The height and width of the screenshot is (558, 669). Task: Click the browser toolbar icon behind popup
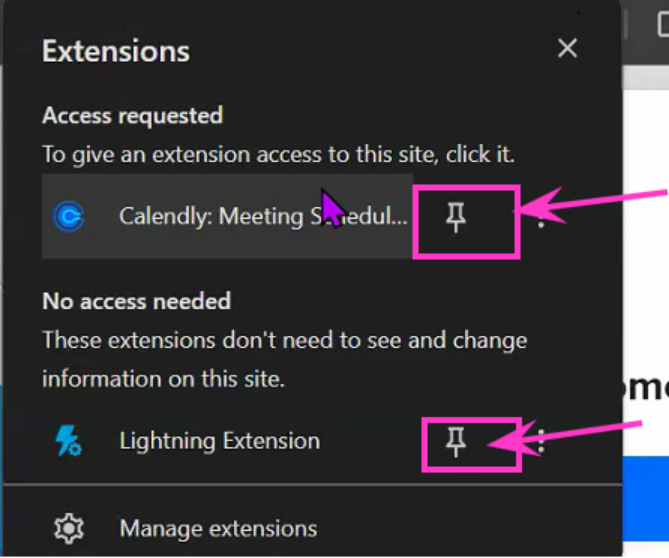(662, 25)
